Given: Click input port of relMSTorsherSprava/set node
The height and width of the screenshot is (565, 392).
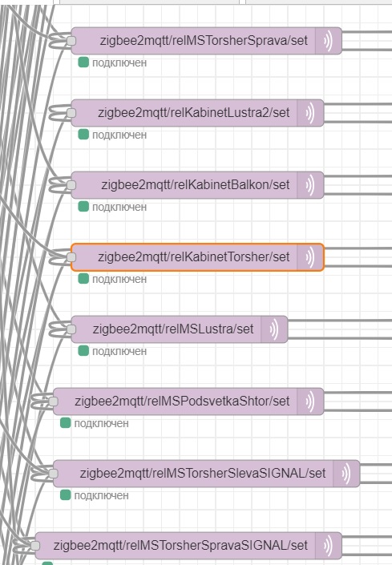Looking at the screenshot, I should point(71,41).
